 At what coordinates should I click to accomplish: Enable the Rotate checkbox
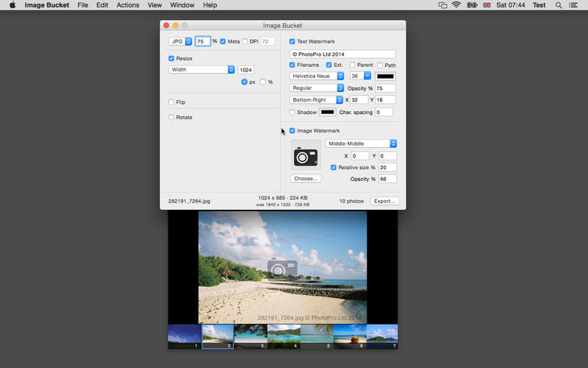click(x=171, y=117)
